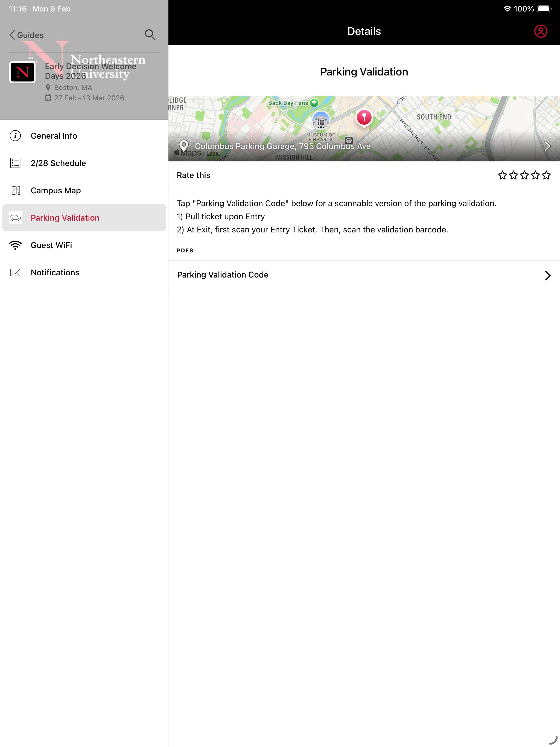560x747 pixels.
Task: Click the car icon for parking
Action: (15, 218)
